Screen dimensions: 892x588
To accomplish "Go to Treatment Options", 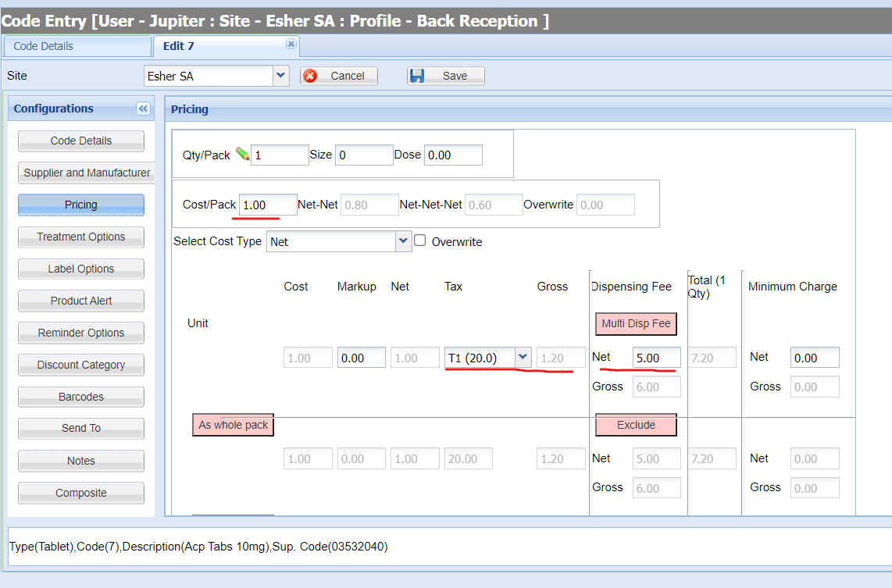I will pos(80,237).
